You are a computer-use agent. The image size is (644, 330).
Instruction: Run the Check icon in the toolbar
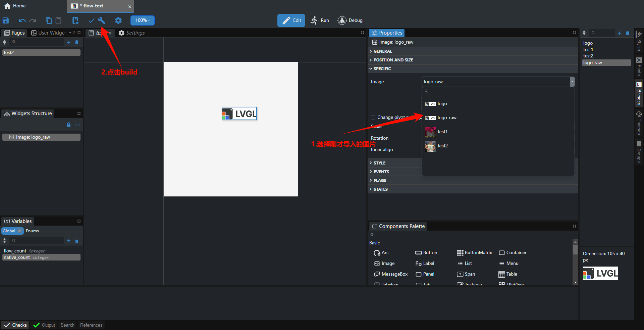point(91,20)
